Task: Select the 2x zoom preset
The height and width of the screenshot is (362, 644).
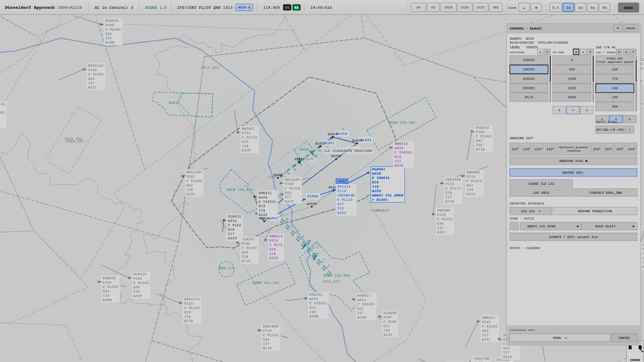Action: click(x=580, y=8)
